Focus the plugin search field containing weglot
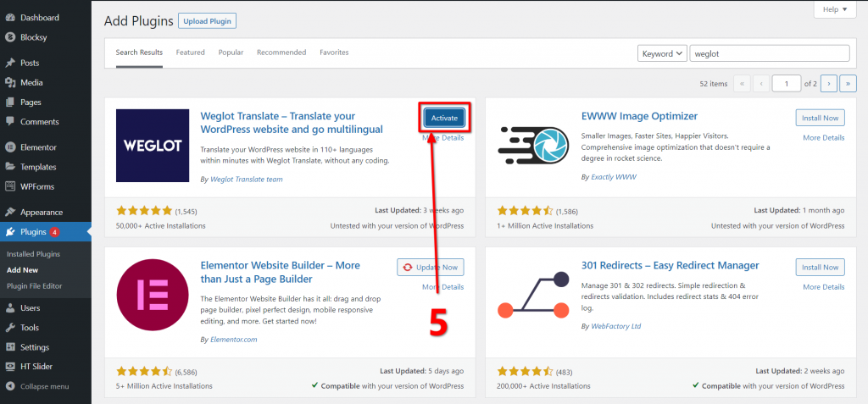 click(x=770, y=53)
